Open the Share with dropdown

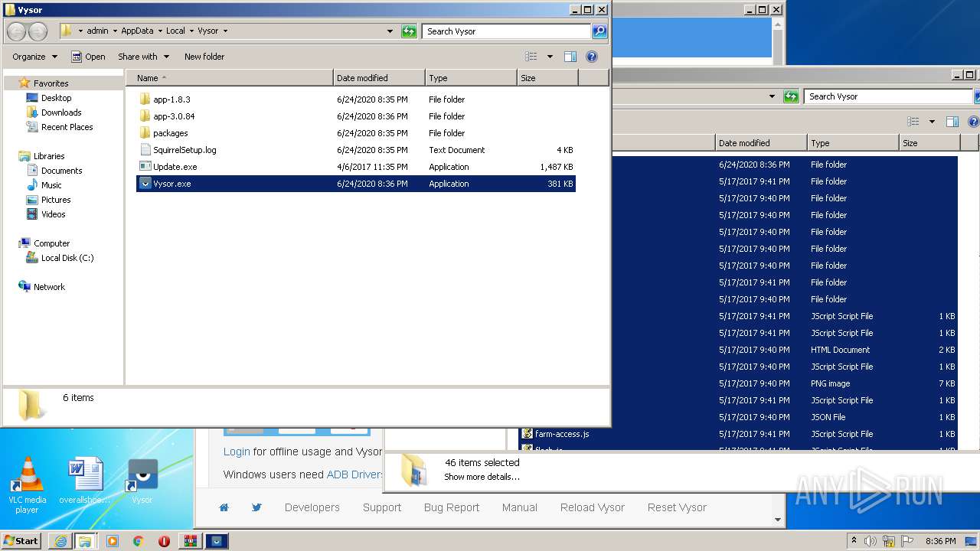[x=143, y=57]
